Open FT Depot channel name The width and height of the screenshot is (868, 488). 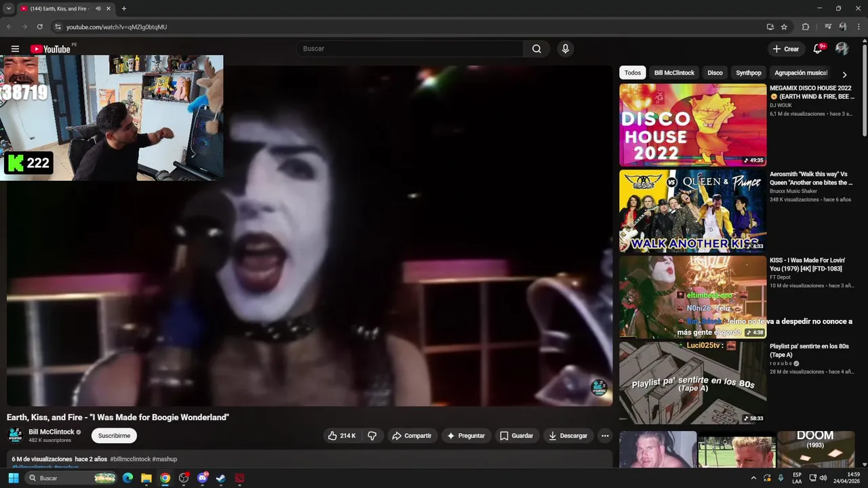point(780,277)
